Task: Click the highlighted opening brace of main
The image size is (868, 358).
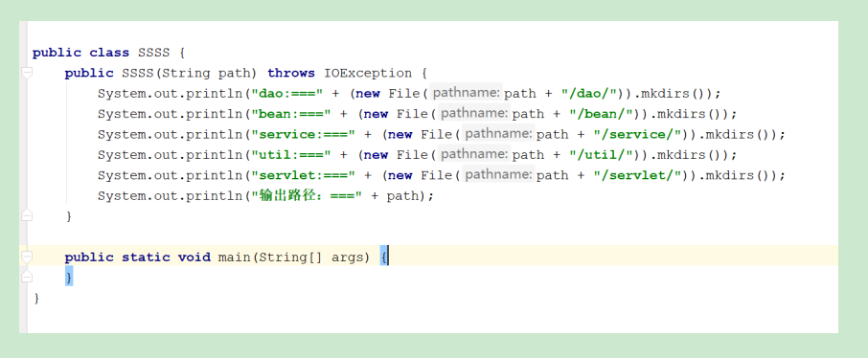Action: click(383, 256)
